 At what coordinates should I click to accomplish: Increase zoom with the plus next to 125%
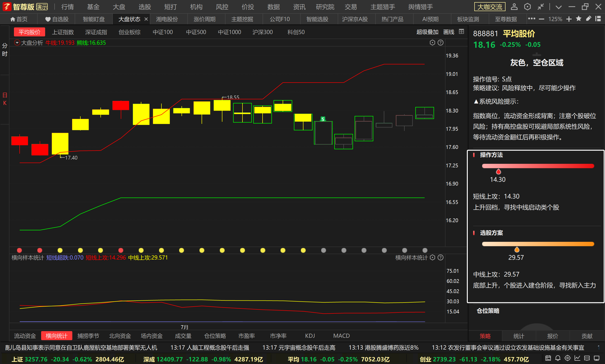click(569, 19)
